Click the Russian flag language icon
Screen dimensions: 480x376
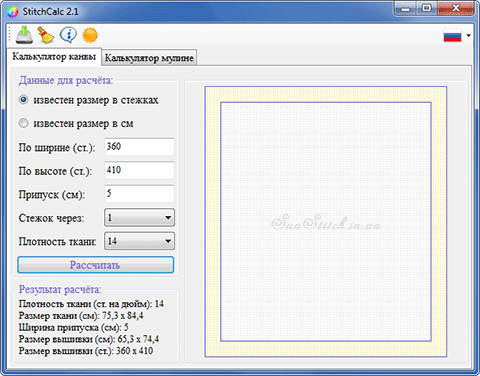pos(452,36)
